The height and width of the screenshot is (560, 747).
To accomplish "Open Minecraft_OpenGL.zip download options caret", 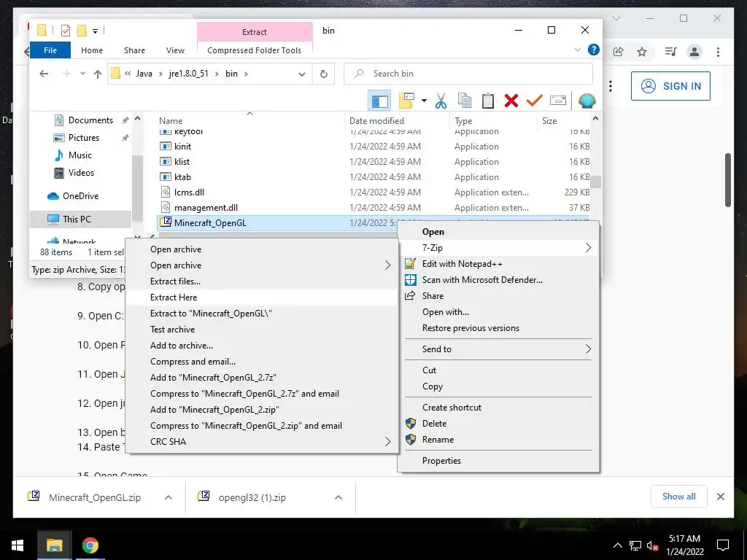I will click(169, 497).
